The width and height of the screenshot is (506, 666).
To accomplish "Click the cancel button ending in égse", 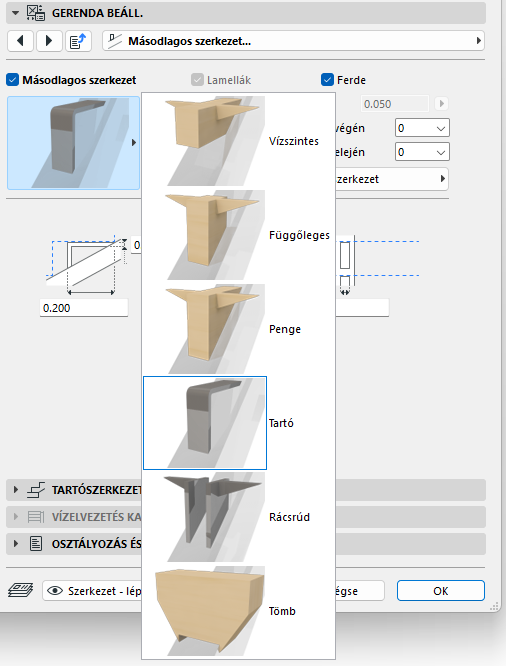I will pos(360,591).
